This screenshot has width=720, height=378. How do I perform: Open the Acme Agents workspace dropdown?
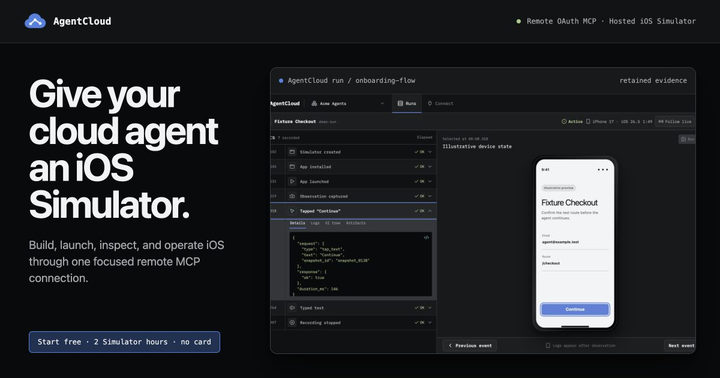tap(348, 103)
